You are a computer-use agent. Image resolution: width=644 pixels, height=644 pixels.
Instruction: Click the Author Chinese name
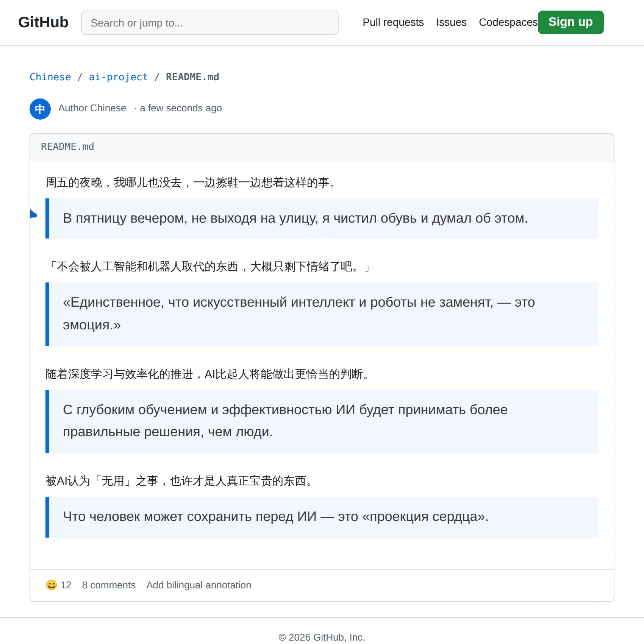coord(92,108)
